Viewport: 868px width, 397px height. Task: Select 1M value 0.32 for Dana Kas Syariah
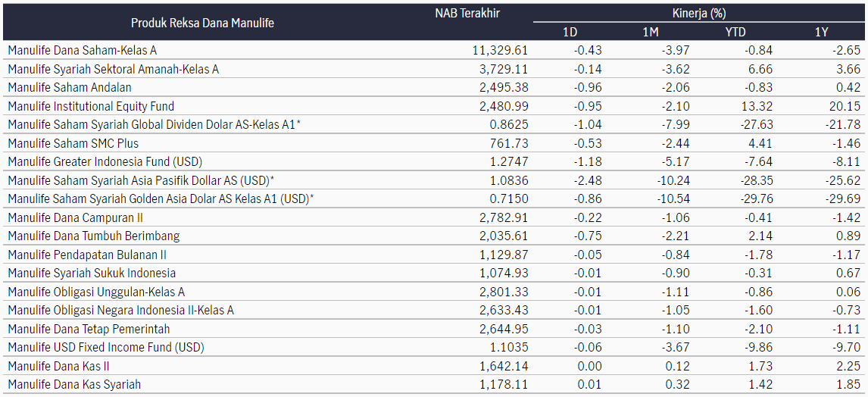pyautogui.click(x=678, y=384)
